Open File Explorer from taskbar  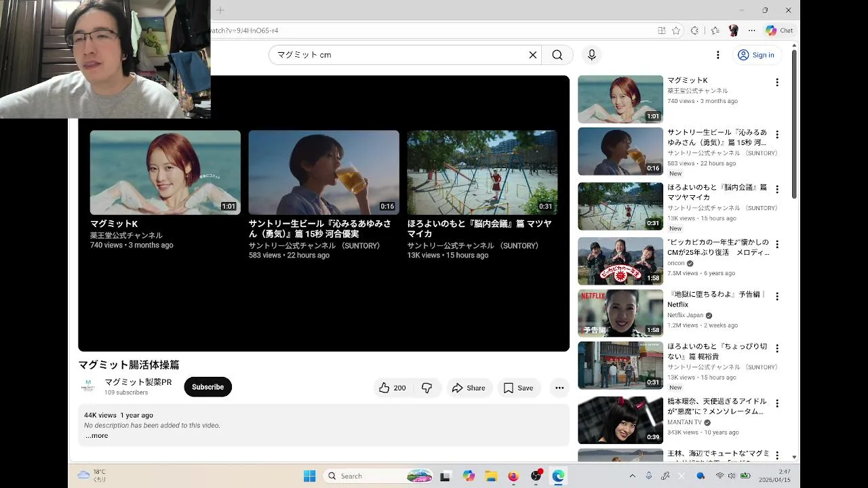click(491, 476)
